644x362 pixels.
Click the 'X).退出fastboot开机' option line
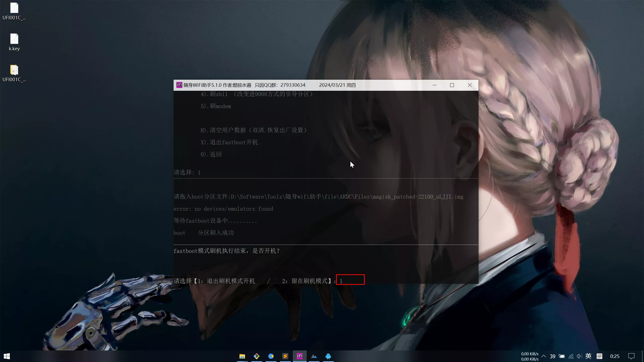point(229,142)
